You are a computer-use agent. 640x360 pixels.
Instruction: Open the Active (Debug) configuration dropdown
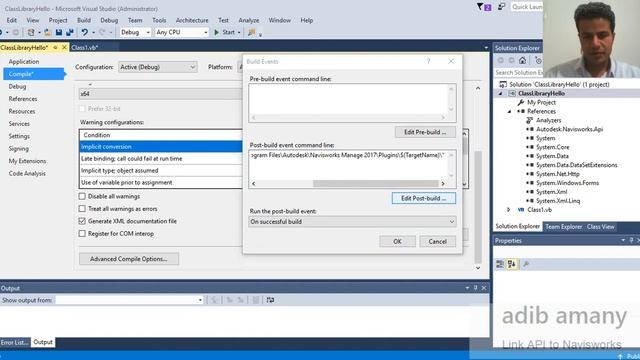[x=158, y=67]
